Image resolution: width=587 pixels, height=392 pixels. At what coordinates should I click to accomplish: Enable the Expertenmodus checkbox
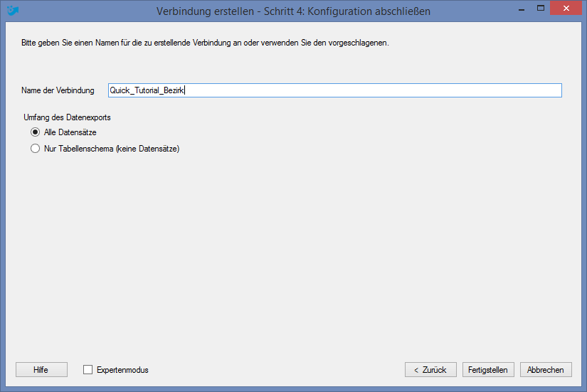coord(88,370)
